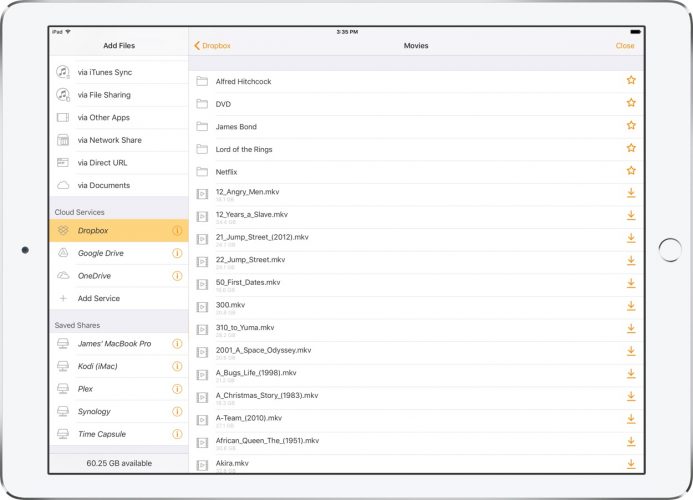Select 300.mkv file name

230,305
